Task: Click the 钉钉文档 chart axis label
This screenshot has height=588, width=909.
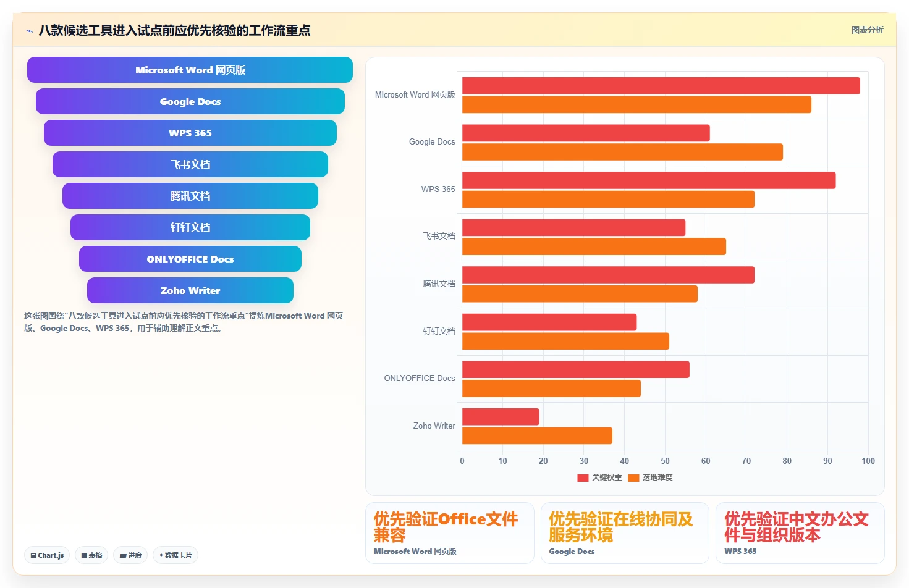Action: [x=439, y=331]
